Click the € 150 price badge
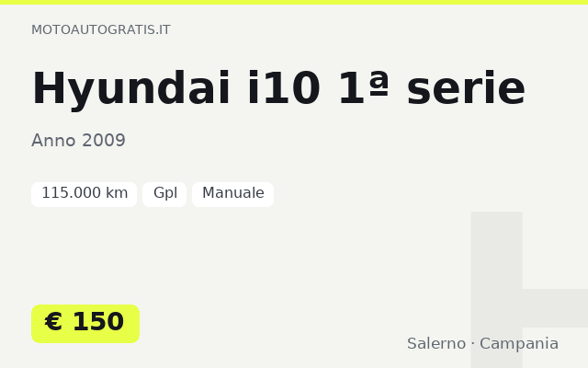 (85, 324)
